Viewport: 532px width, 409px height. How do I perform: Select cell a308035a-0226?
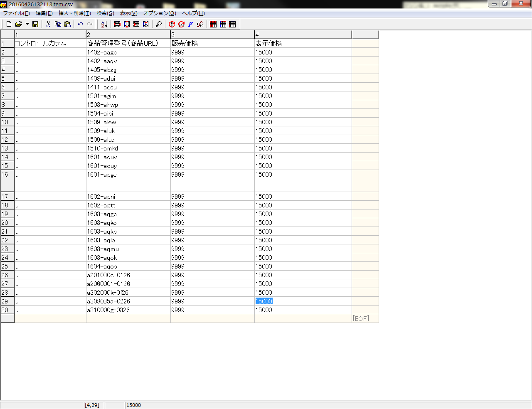point(128,301)
